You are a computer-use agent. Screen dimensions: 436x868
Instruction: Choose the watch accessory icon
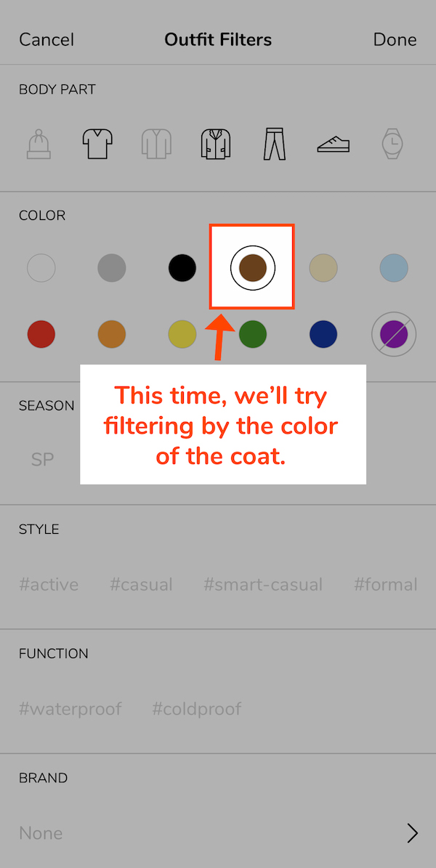(392, 143)
